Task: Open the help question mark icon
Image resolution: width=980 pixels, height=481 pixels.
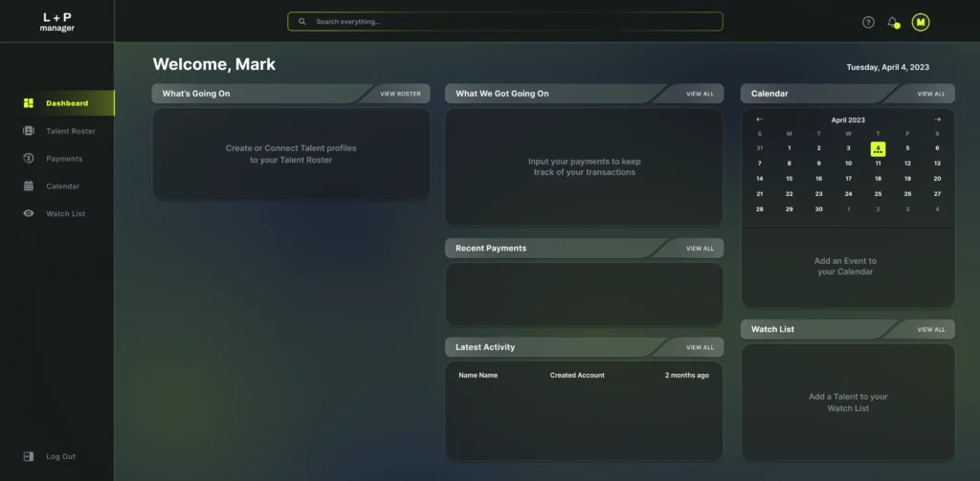Action: click(x=868, y=23)
